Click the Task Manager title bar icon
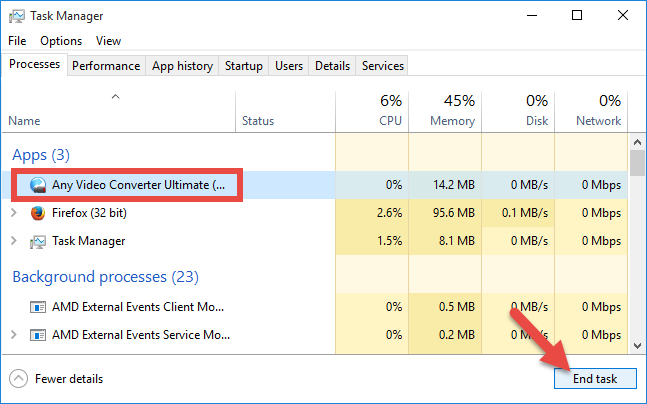 [17, 16]
